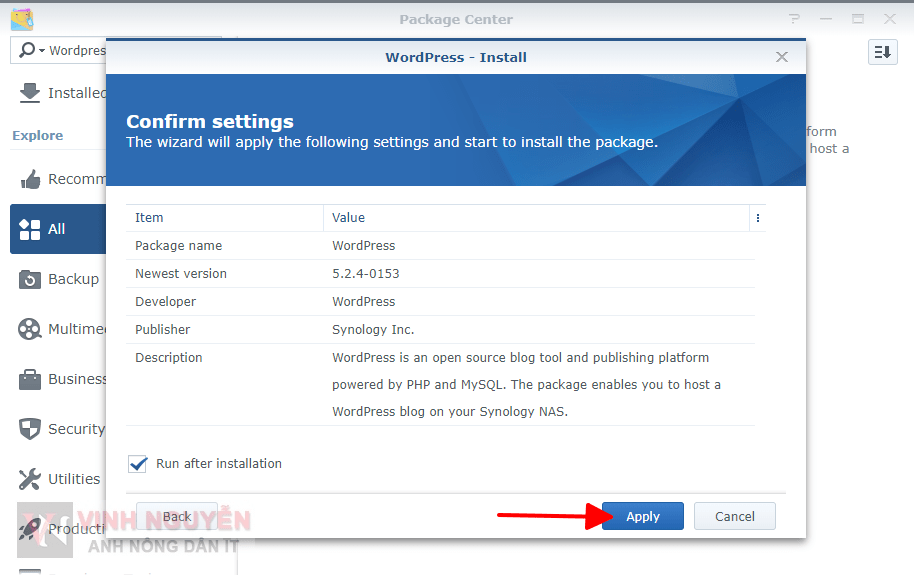Open the Multimedia category icon
The image size is (914, 575).
coord(30,329)
